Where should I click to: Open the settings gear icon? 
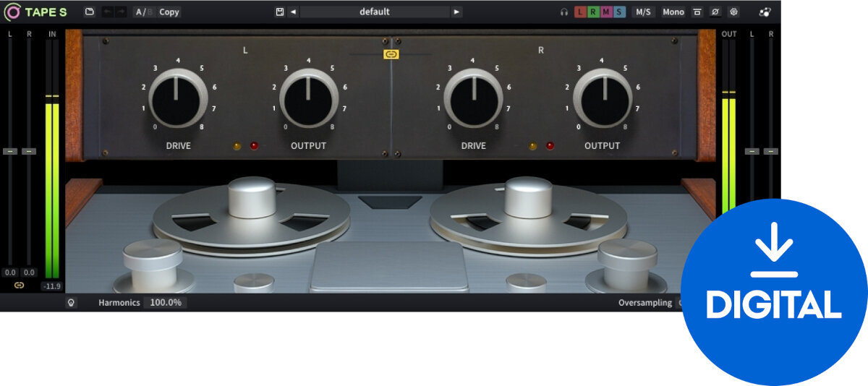733,12
